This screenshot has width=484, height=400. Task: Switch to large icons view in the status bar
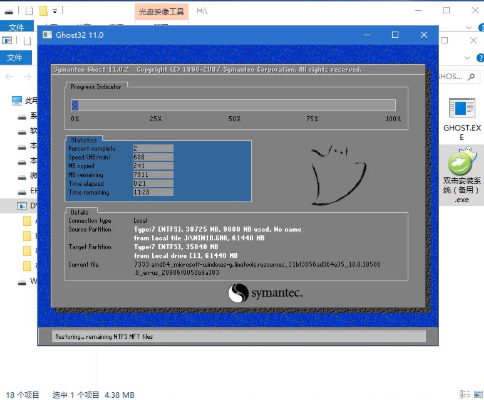479,394
